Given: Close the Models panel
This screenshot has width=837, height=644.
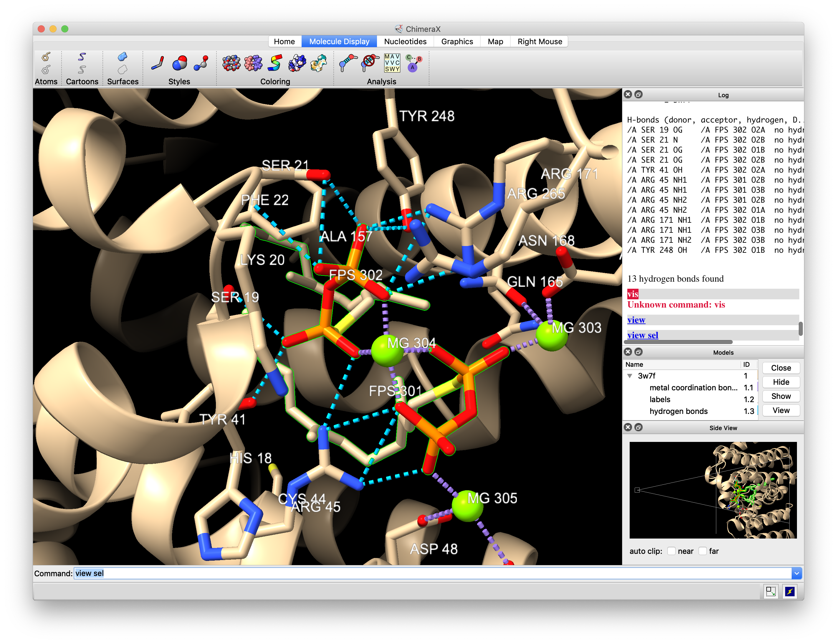Looking at the screenshot, I should click(x=628, y=352).
